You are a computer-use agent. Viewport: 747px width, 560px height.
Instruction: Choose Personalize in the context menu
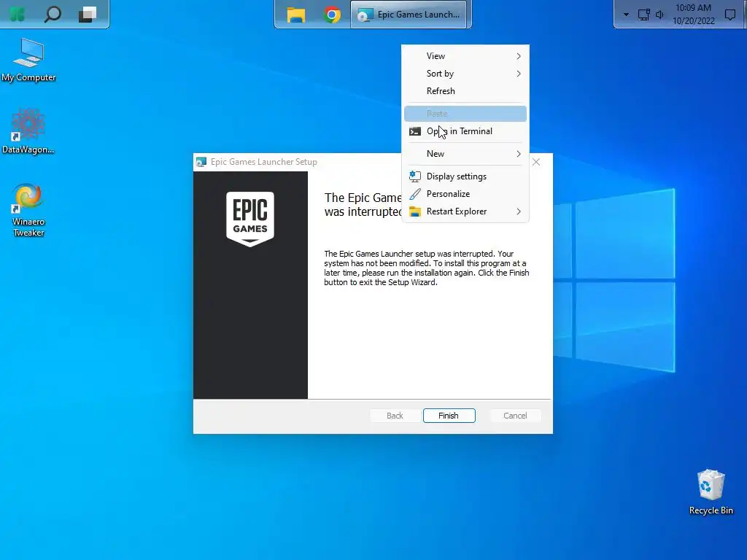point(465,194)
